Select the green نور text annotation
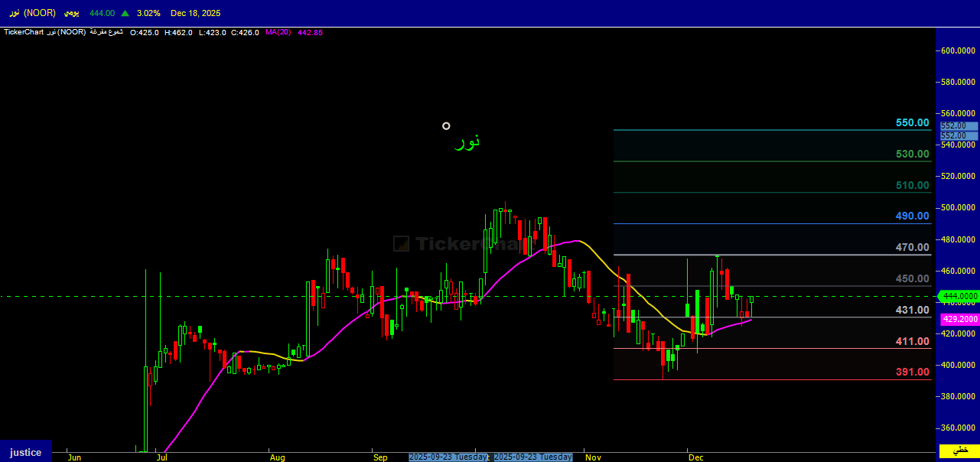Screen dimensions: 980x462 pos(467,142)
